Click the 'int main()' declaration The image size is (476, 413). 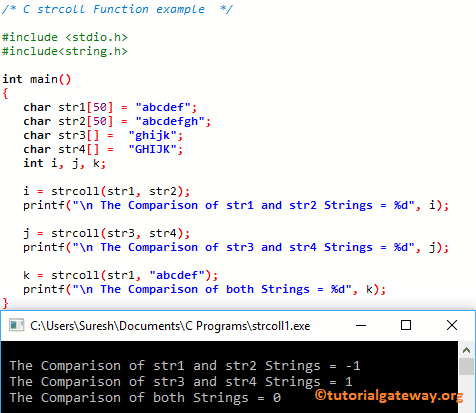point(37,79)
